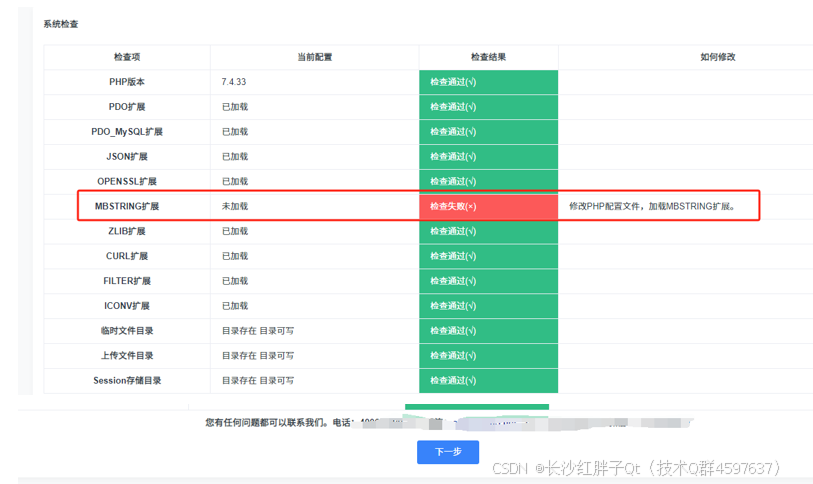Click the 下一步 button

448,452
